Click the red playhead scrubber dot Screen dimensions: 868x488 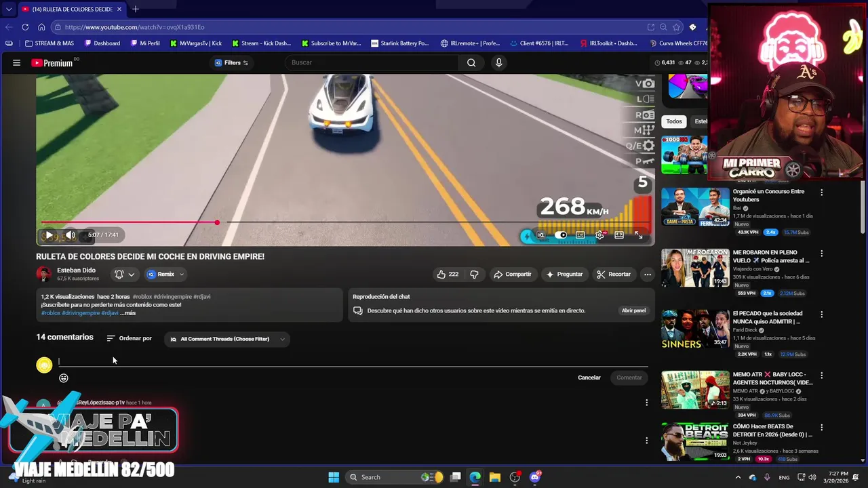point(217,222)
